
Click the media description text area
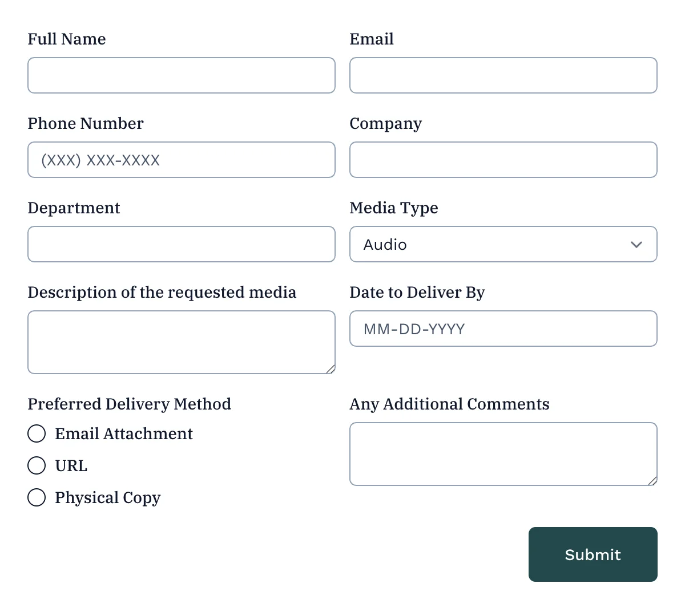181,342
